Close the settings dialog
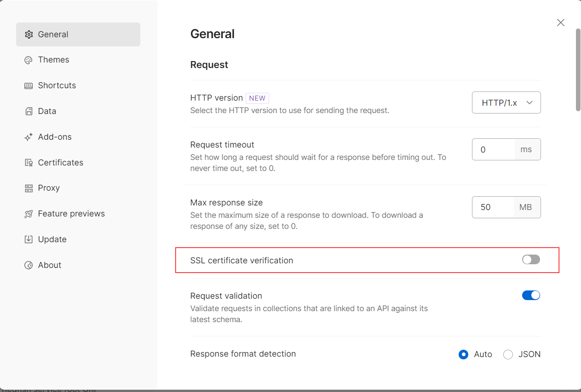This screenshot has width=581, height=392. [560, 23]
